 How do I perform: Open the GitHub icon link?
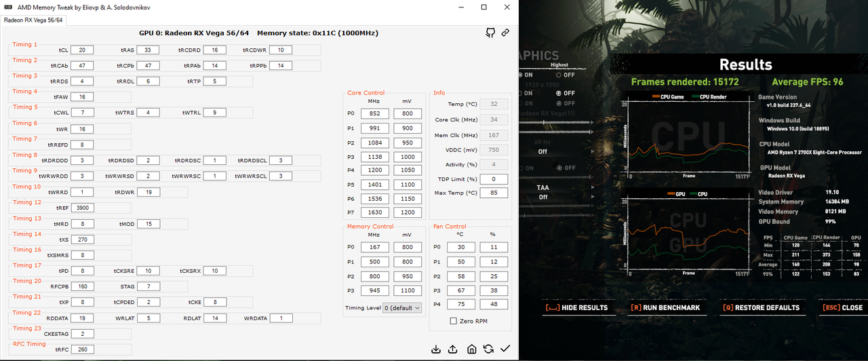pyautogui.click(x=490, y=33)
